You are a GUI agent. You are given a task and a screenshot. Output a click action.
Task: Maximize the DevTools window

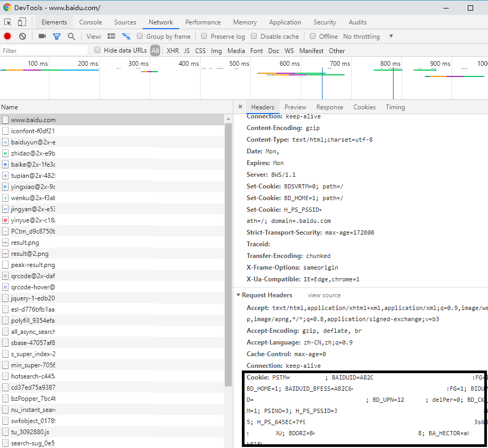[470, 8]
